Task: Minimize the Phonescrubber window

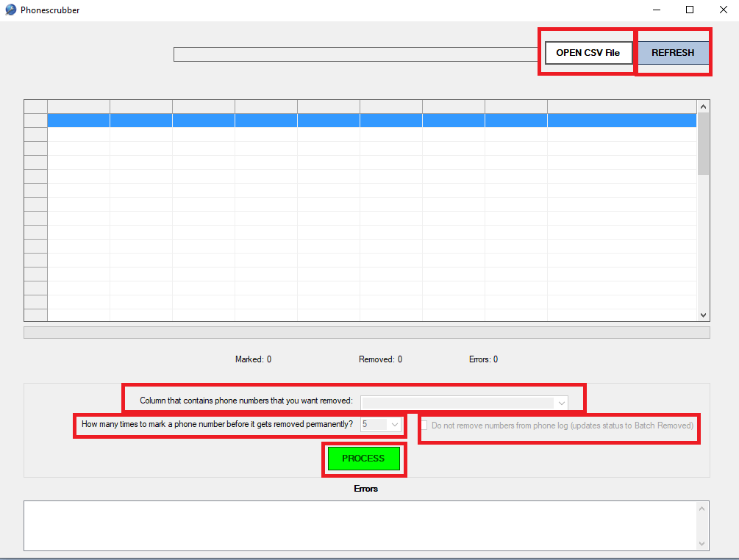Action: [657, 10]
